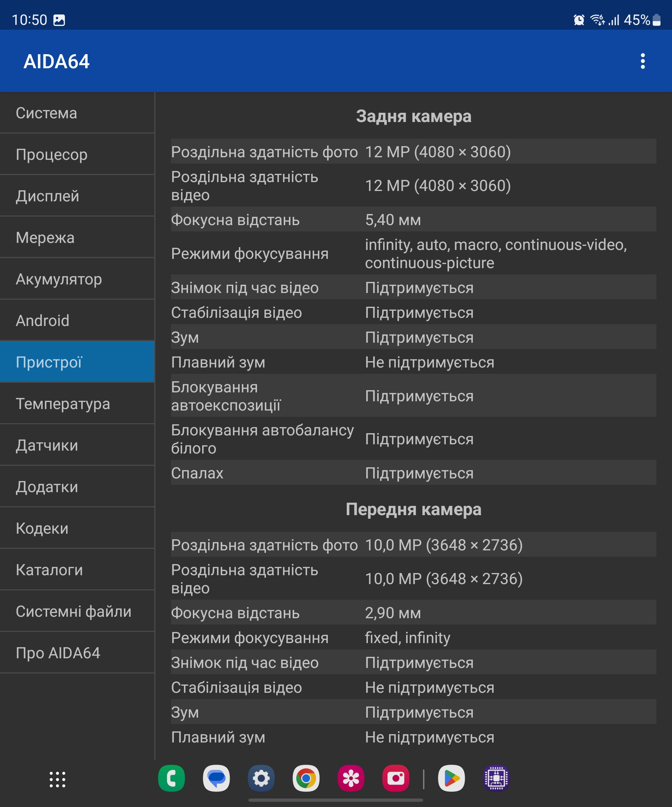View the Датчики list

77,445
